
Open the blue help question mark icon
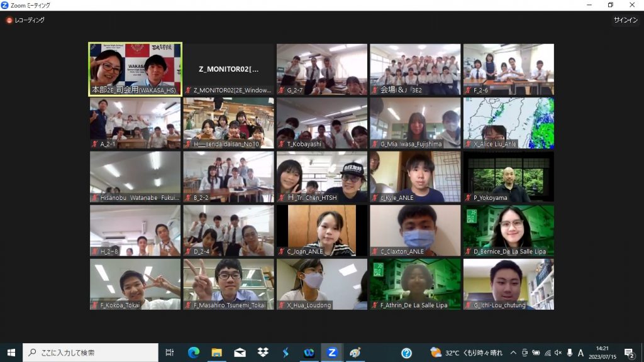406,353
